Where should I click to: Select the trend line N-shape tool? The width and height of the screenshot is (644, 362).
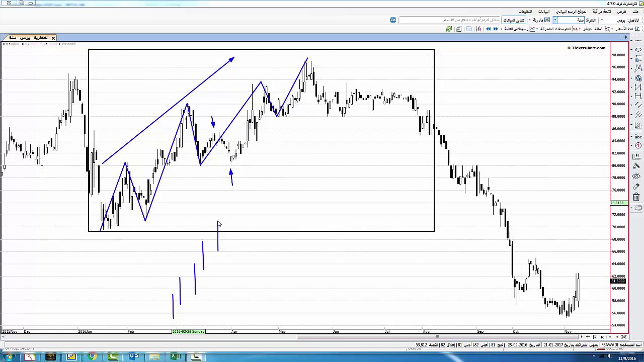click(637, 87)
